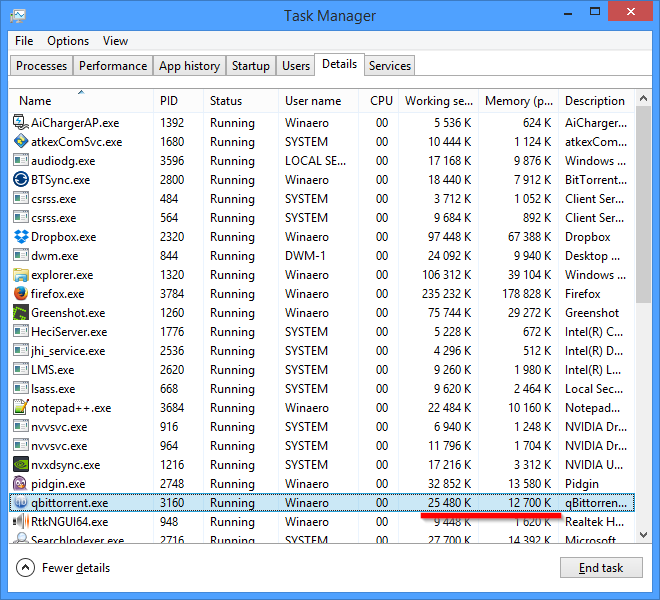Click the Notepad... description cell
Screen dimensions: 660x600
(592, 408)
